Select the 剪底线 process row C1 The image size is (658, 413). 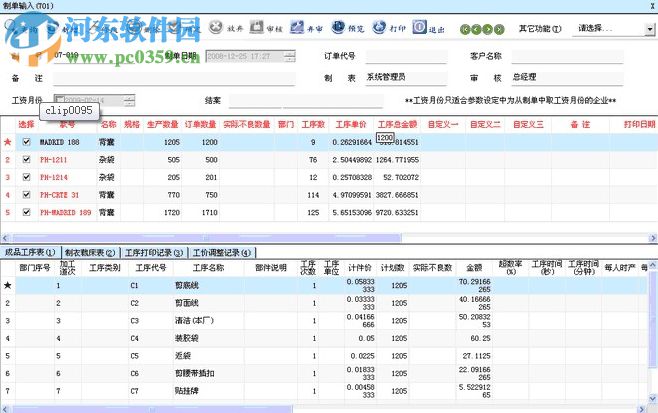click(323, 285)
